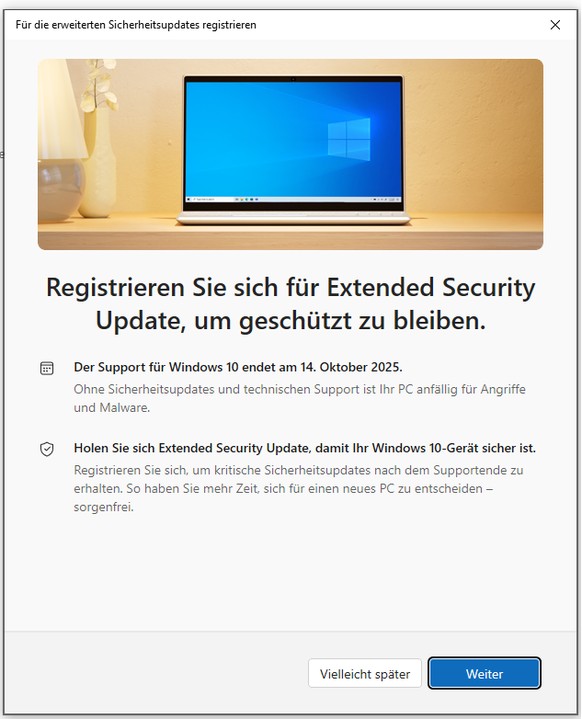Image resolution: width=582 pixels, height=719 pixels.
Task: Click the Windows logo on laptop screen
Action: [349, 139]
